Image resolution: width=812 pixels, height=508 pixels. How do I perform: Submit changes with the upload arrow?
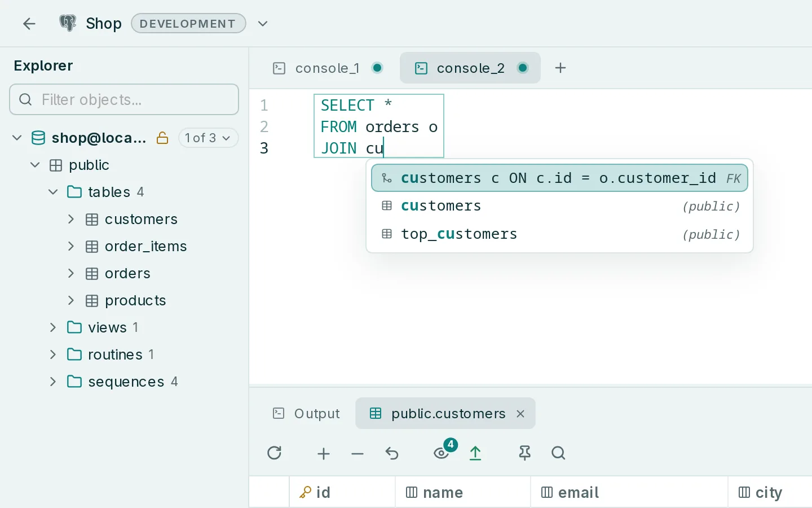(x=475, y=453)
